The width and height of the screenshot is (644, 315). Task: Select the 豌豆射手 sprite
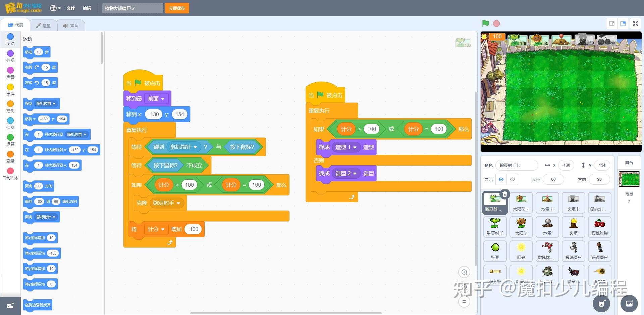click(x=495, y=227)
